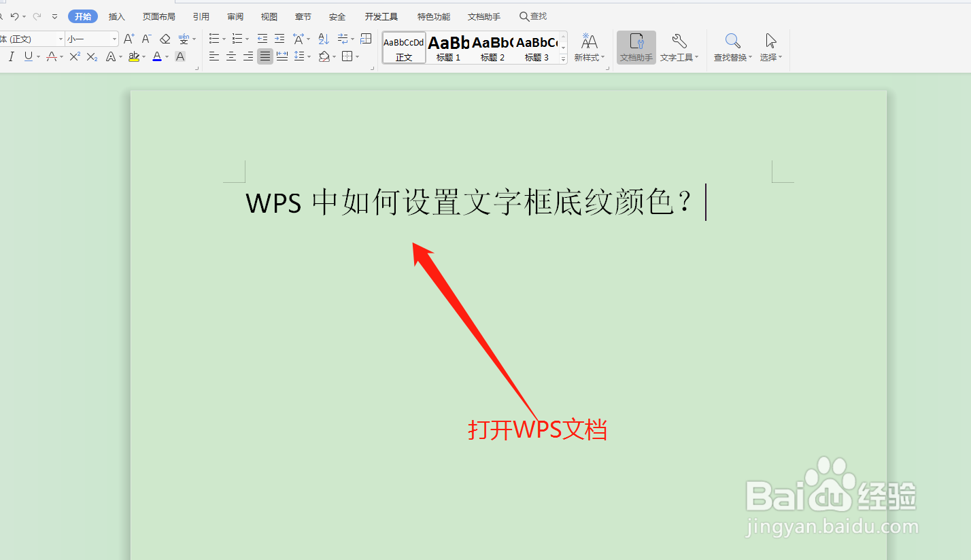Screen dimensions: 971x560
Task: Toggle the 文档助手 ribbon button
Action: tap(636, 48)
